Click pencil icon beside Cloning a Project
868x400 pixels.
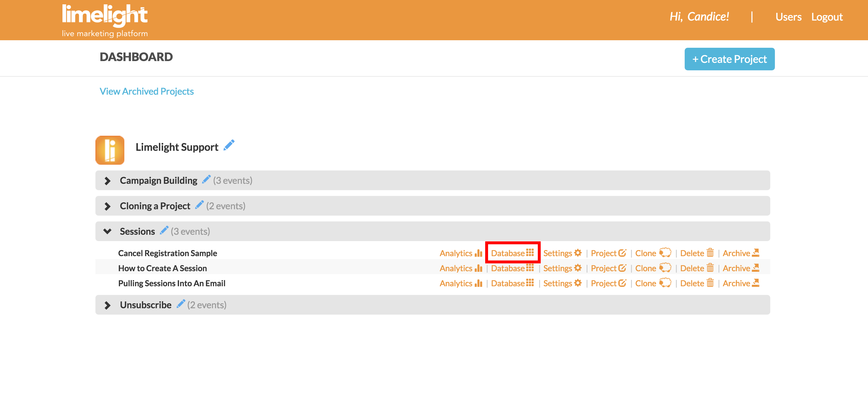(x=199, y=205)
